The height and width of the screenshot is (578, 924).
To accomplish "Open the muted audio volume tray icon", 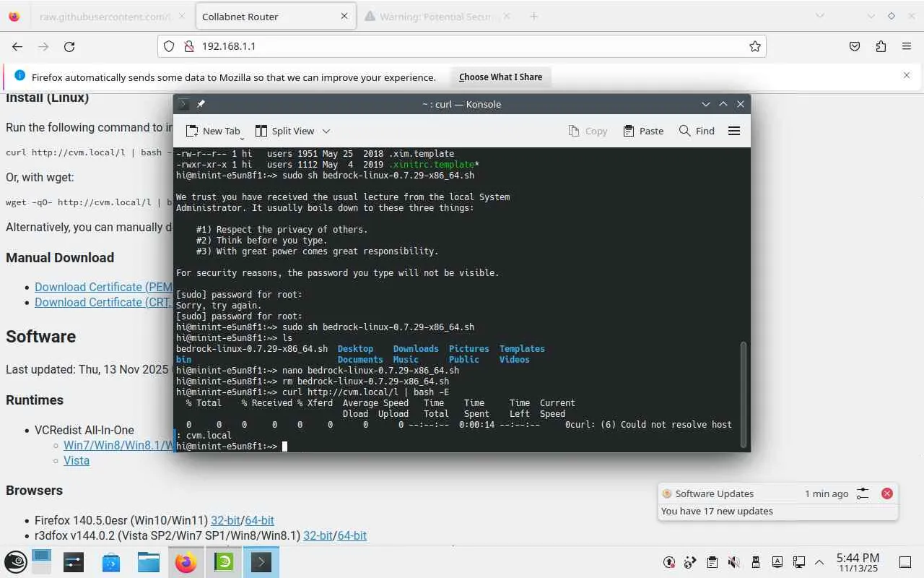I will click(x=734, y=562).
